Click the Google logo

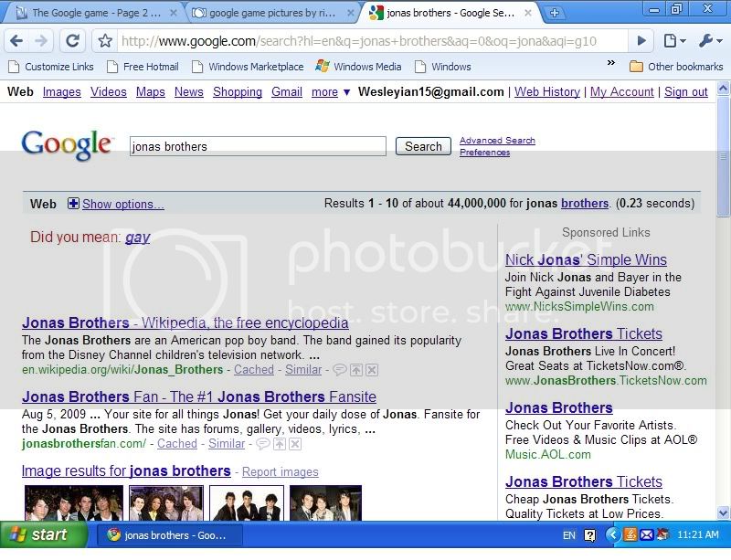point(67,145)
